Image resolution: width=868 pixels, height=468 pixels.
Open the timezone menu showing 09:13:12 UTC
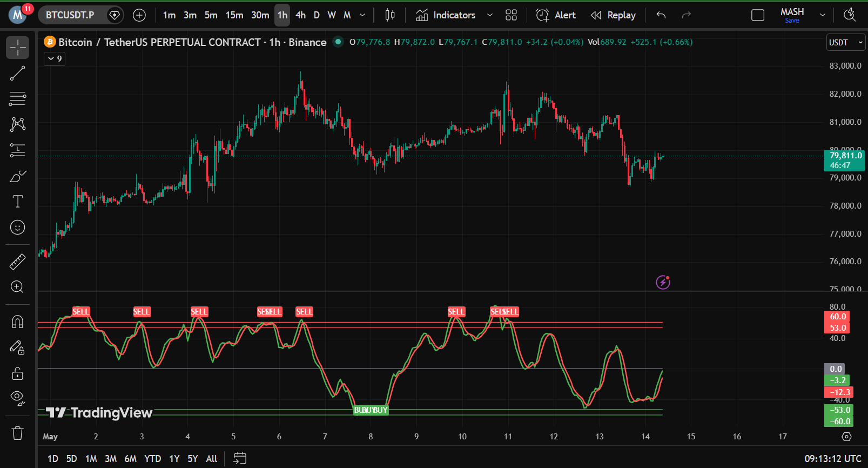833,458
